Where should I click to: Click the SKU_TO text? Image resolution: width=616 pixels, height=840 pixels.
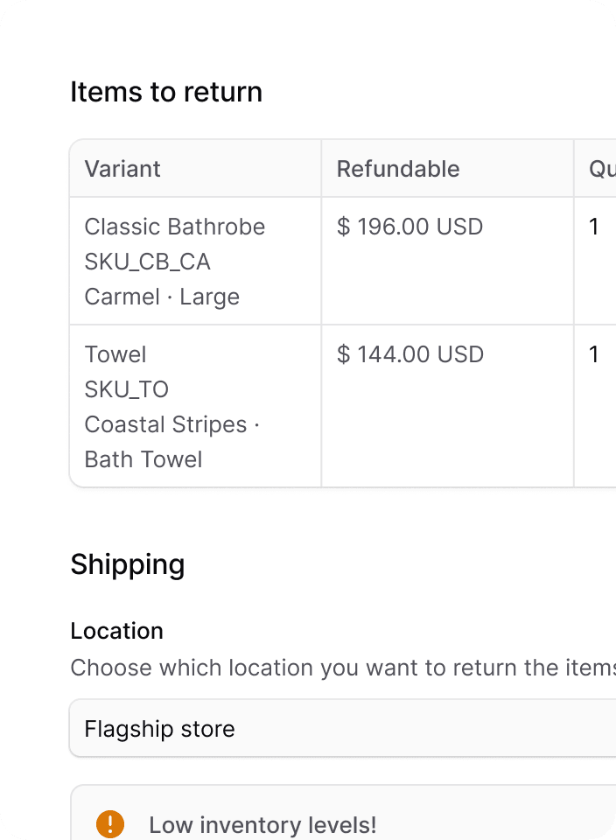(126, 388)
